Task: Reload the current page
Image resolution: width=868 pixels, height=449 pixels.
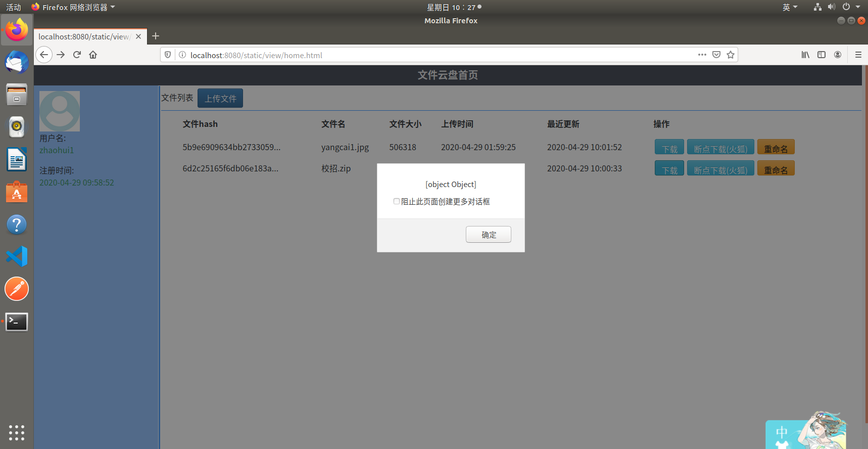Action: 77,55
